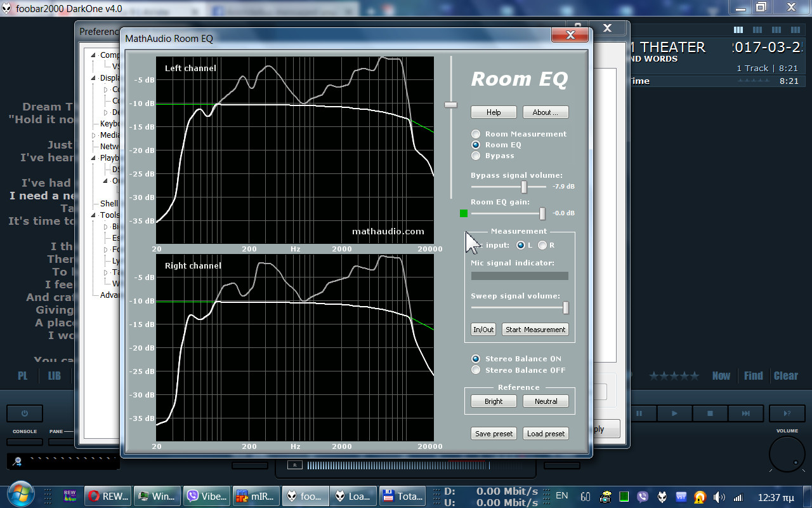Viewport: 812px width, 508px height.
Task: Select the Room EQ radio button
Action: click(476, 145)
